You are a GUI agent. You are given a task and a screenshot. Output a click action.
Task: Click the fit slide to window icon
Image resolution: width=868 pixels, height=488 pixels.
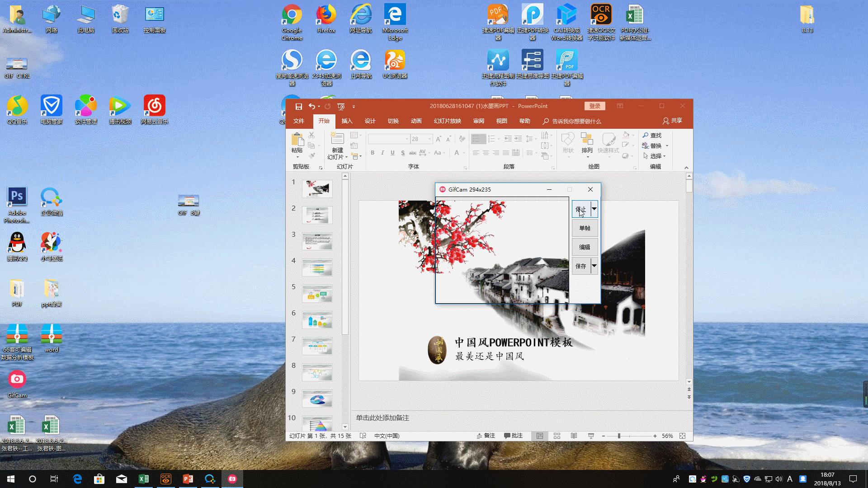point(683,436)
